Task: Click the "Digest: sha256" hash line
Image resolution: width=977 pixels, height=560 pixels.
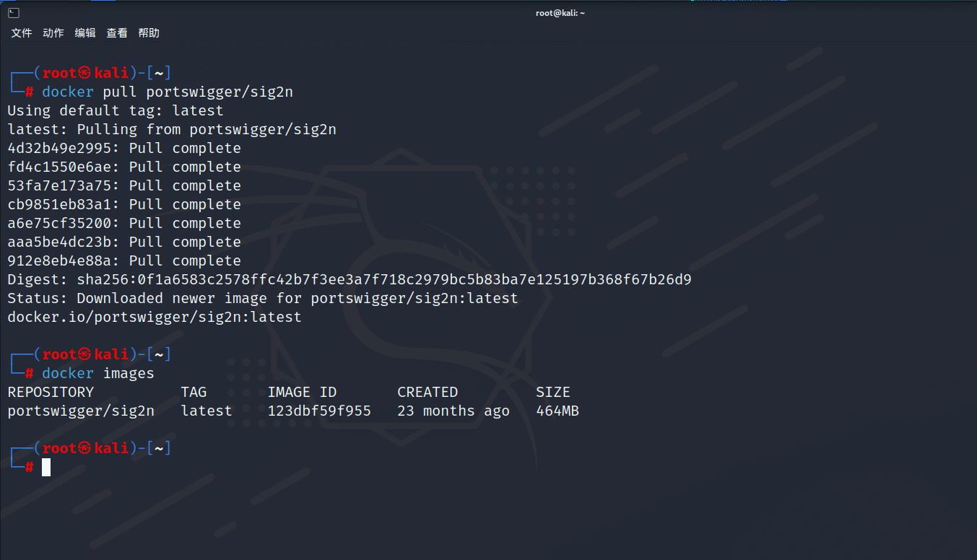Action: (x=349, y=279)
